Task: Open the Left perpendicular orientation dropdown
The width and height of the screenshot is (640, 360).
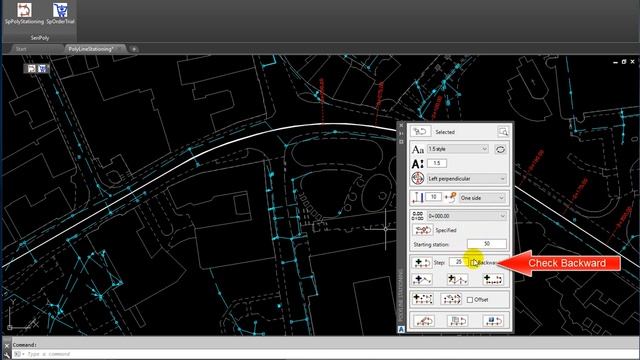Action: (x=467, y=179)
